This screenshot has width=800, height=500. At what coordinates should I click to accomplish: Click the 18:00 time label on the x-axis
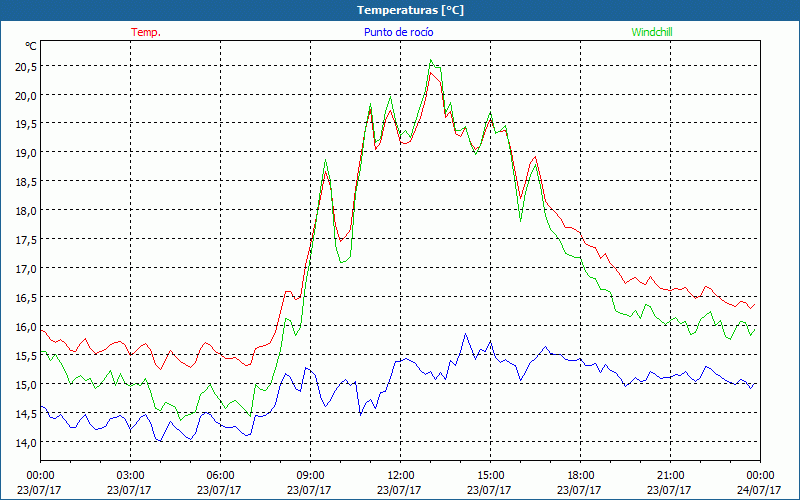(580, 476)
